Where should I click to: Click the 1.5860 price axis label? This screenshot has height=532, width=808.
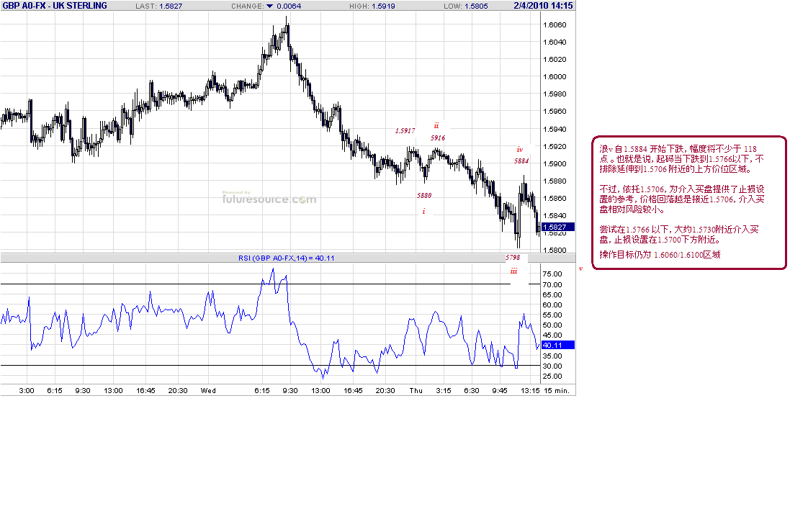(555, 198)
